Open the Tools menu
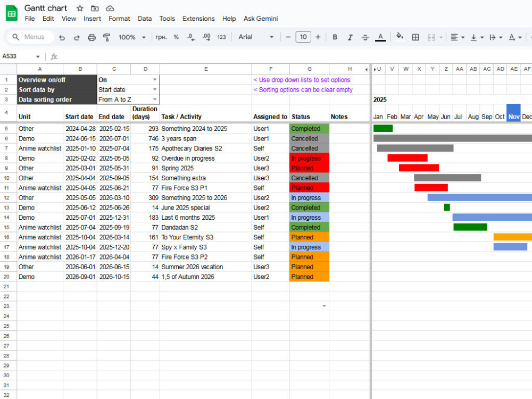This screenshot has height=399, width=532. (x=167, y=19)
